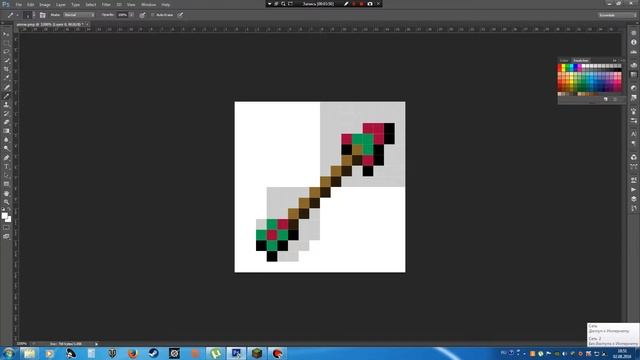The width and height of the screenshot is (640, 360).
Task: Open the File menu
Action: pos(19,4)
